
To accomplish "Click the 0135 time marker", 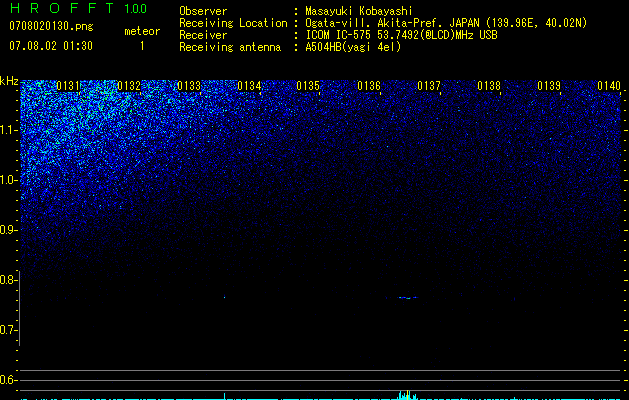I will (x=308, y=86).
